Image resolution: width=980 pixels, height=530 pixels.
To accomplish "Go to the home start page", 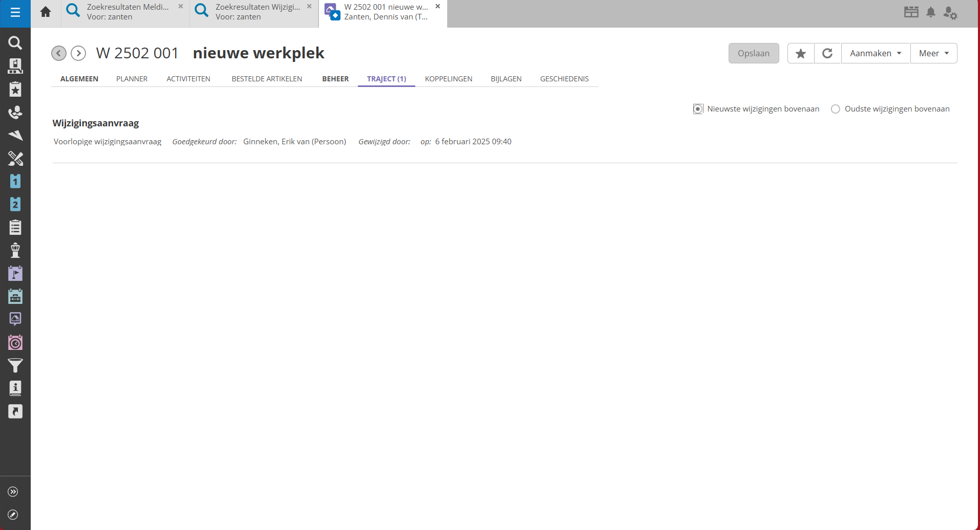I will point(46,12).
